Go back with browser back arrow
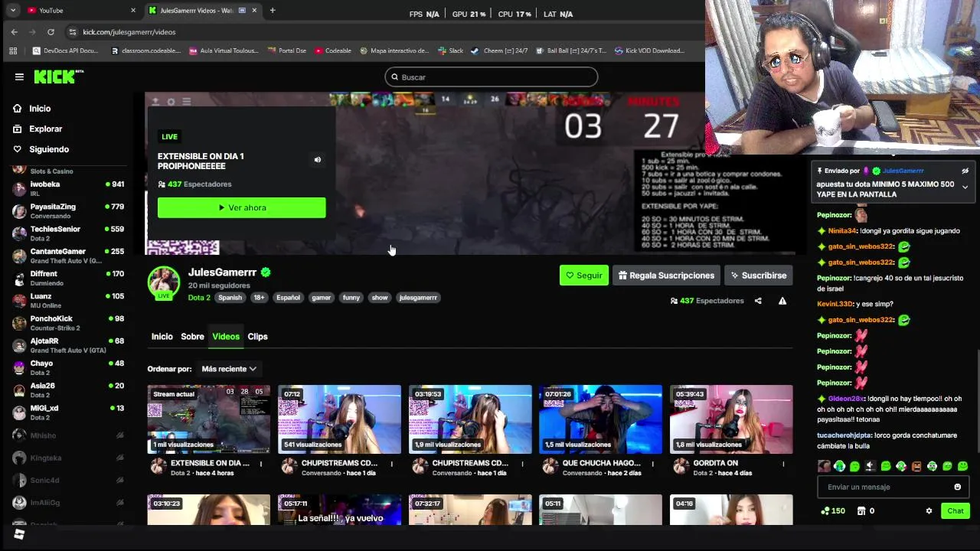 pos(15,32)
